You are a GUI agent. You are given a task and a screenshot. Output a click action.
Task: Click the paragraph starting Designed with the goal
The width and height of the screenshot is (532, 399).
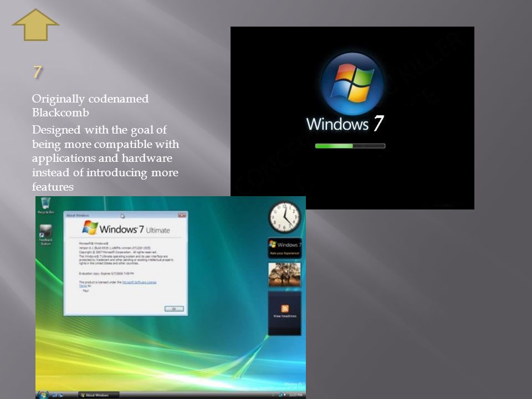click(x=105, y=158)
